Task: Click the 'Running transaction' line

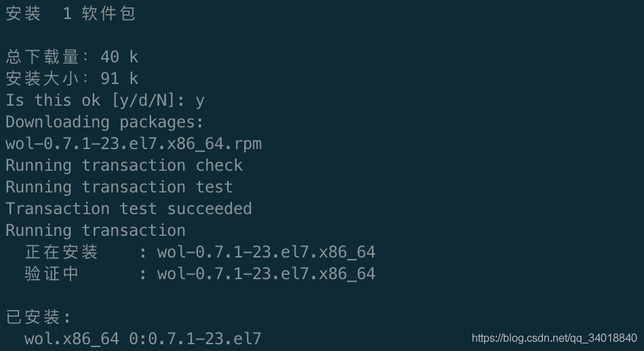Action: tap(96, 230)
